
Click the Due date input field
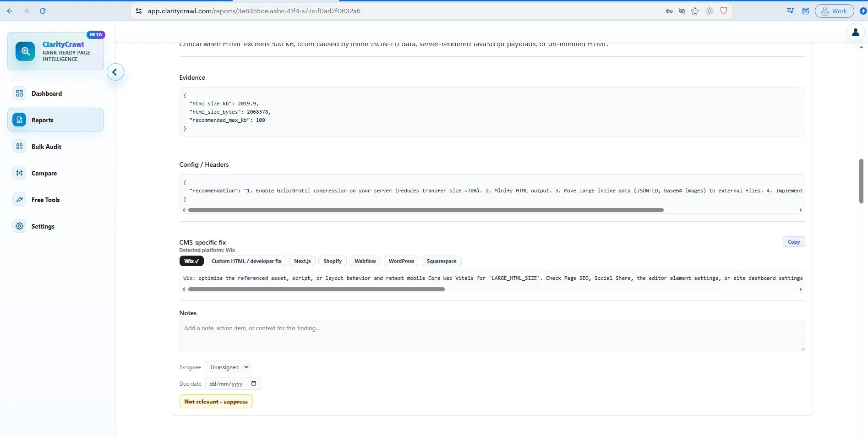[233, 383]
